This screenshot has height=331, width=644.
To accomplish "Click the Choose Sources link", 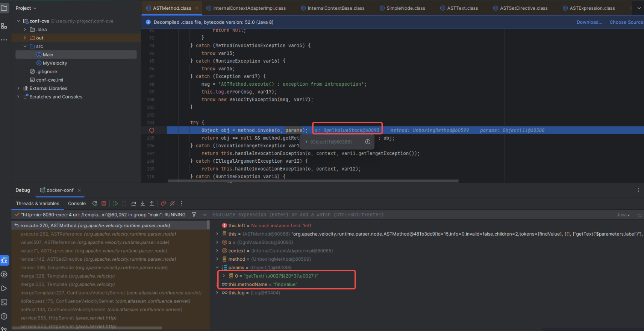I will pos(626,22).
